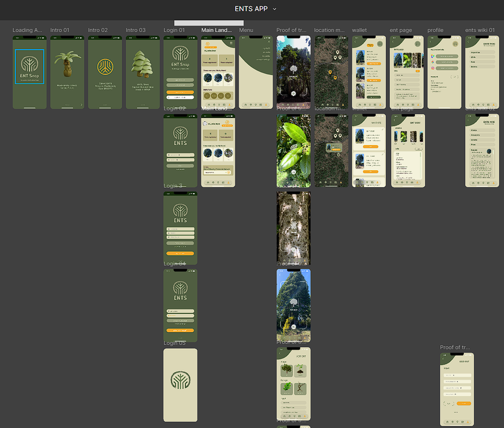This screenshot has height=428, width=504.
Task: Click orange button in Login 01 frame
Action: pos(180,92)
